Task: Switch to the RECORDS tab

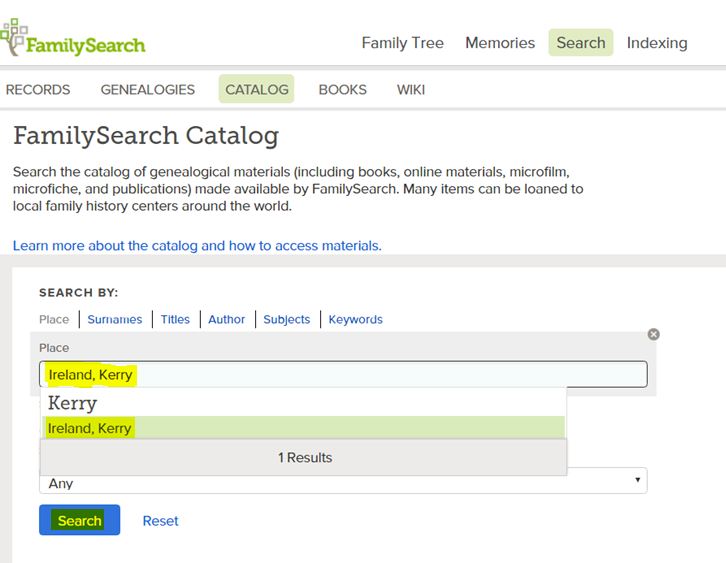Action: (38, 89)
